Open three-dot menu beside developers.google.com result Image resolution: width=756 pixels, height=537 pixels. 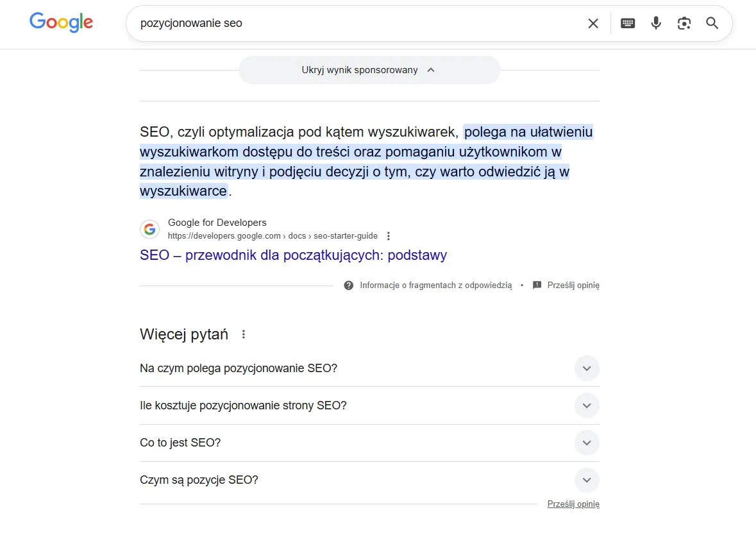389,236
